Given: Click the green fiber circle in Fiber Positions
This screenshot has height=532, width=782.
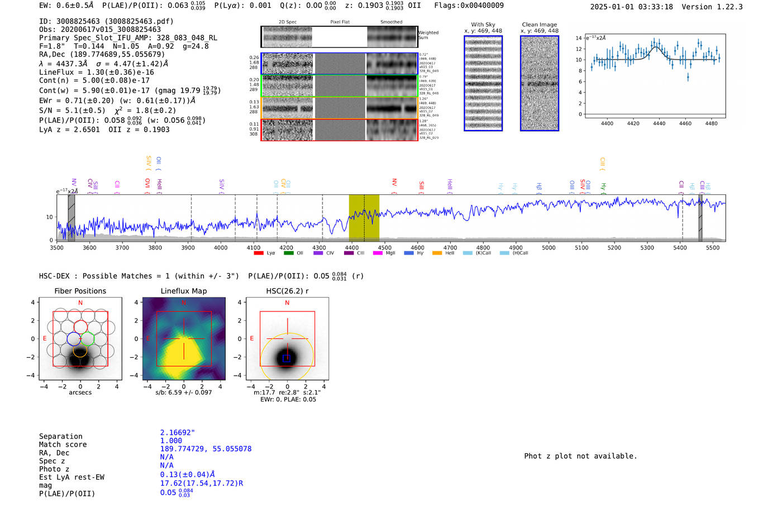Looking at the screenshot, I should [x=88, y=339].
